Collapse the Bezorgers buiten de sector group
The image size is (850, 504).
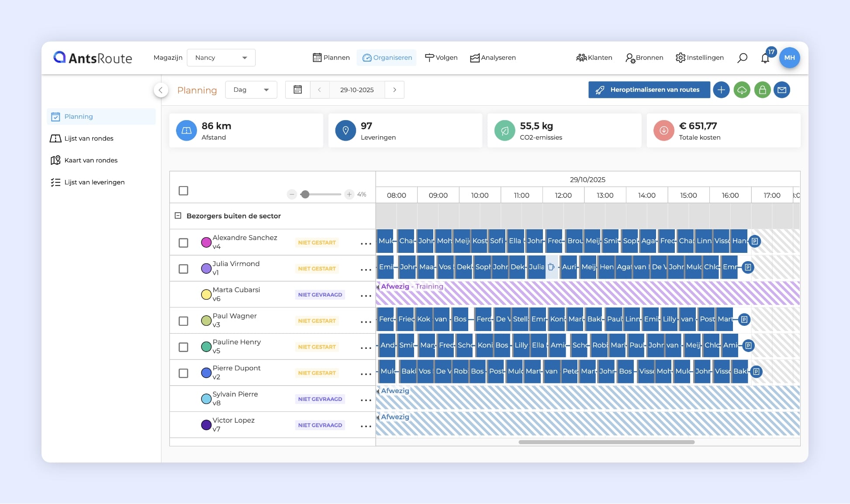pyautogui.click(x=178, y=216)
